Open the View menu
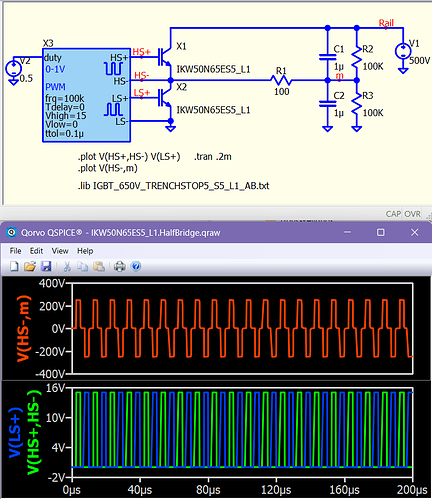Viewport: 432px width, 499px height. tap(60, 251)
